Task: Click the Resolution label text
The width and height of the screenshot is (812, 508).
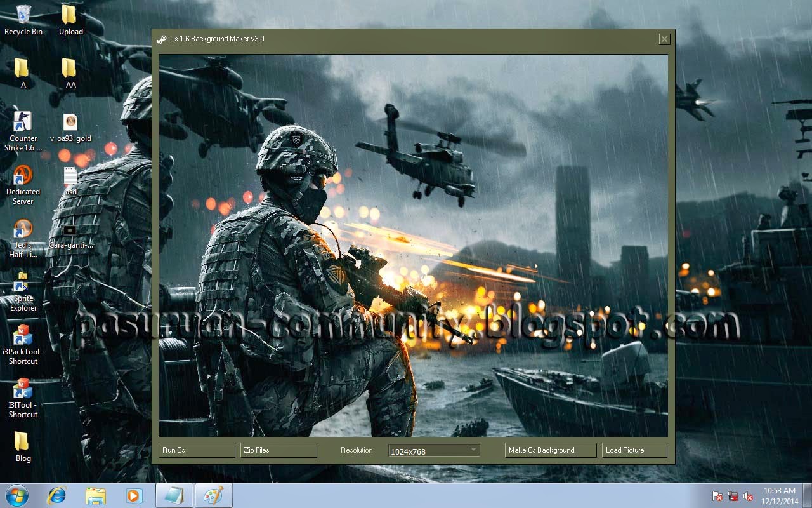Action: click(x=357, y=450)
